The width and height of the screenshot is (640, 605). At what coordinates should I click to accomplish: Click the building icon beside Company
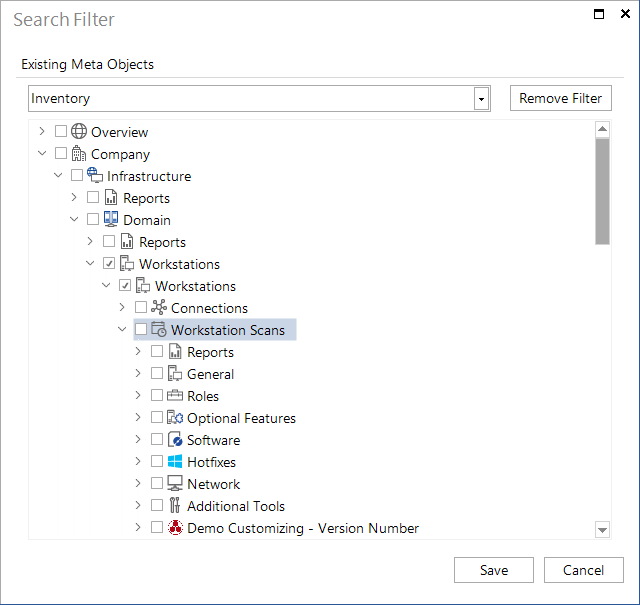coord(79,153)
